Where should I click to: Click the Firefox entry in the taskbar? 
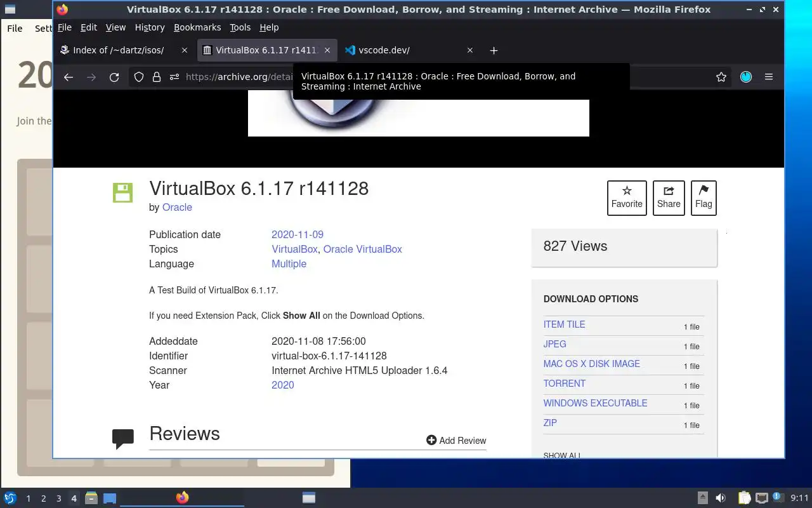pos(182,498)
